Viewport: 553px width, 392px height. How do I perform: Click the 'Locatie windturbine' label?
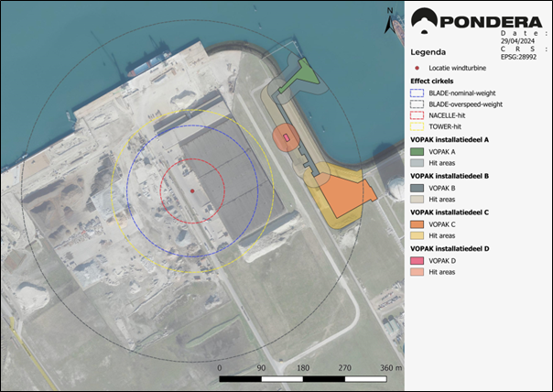[458, 68]
